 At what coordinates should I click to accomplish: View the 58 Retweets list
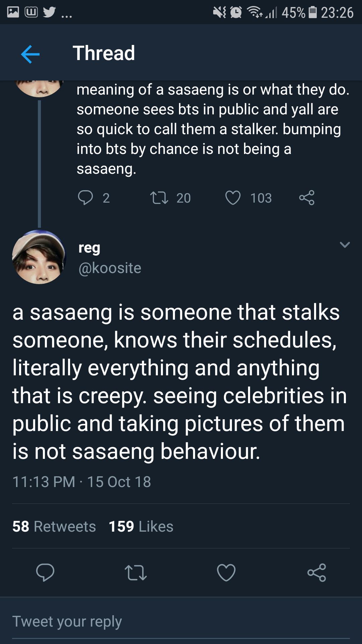(54, 526)
